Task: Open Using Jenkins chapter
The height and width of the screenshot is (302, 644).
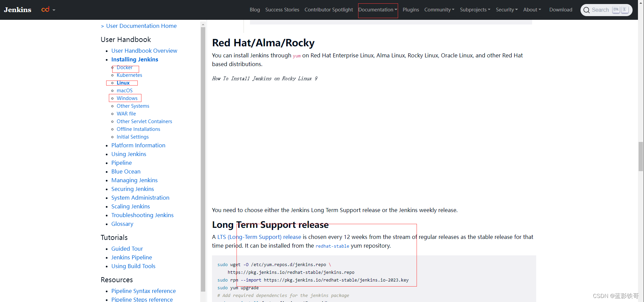Action: click(129, 154)
